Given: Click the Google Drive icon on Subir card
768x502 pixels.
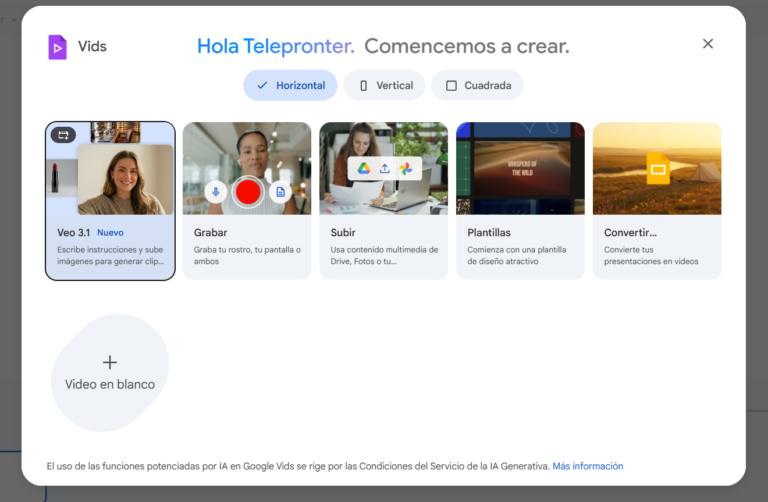Looking at the screenshot, I should point(363,168).
